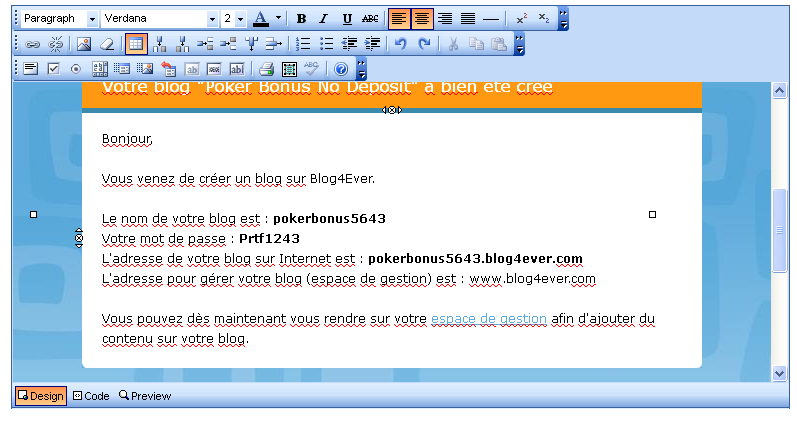Open the font color arrow dropdown
The image size is (797, 426).
click(x=279, y=18)
